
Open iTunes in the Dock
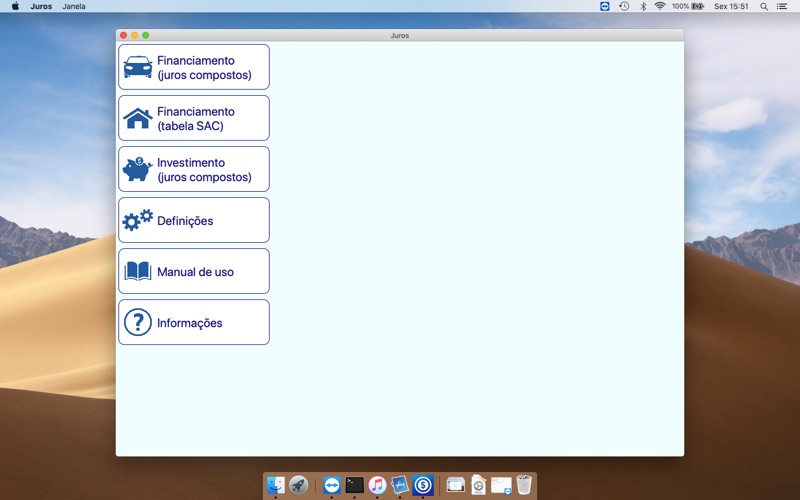pos(378,485)
